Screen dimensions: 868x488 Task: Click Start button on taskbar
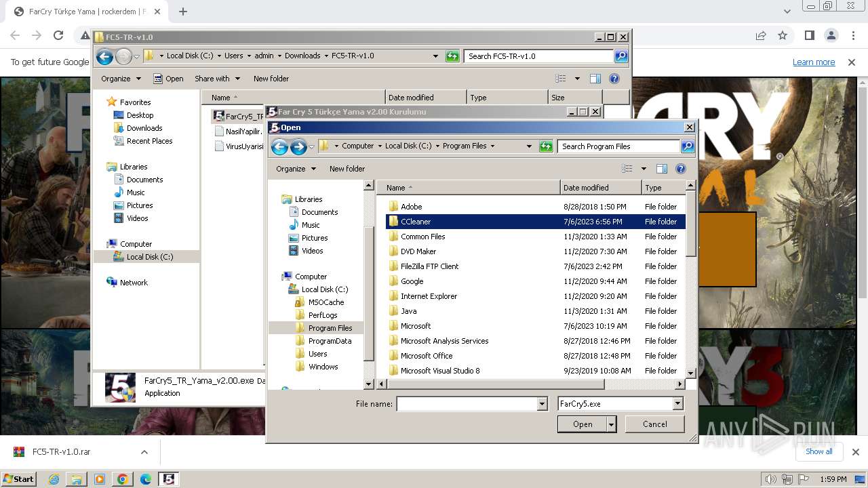click(18, 479)
